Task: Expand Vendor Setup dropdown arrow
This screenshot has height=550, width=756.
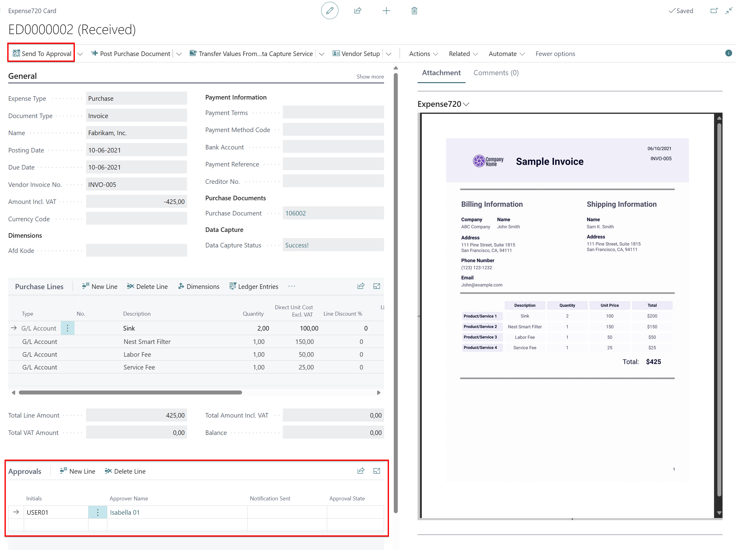Action: (388, 54)
